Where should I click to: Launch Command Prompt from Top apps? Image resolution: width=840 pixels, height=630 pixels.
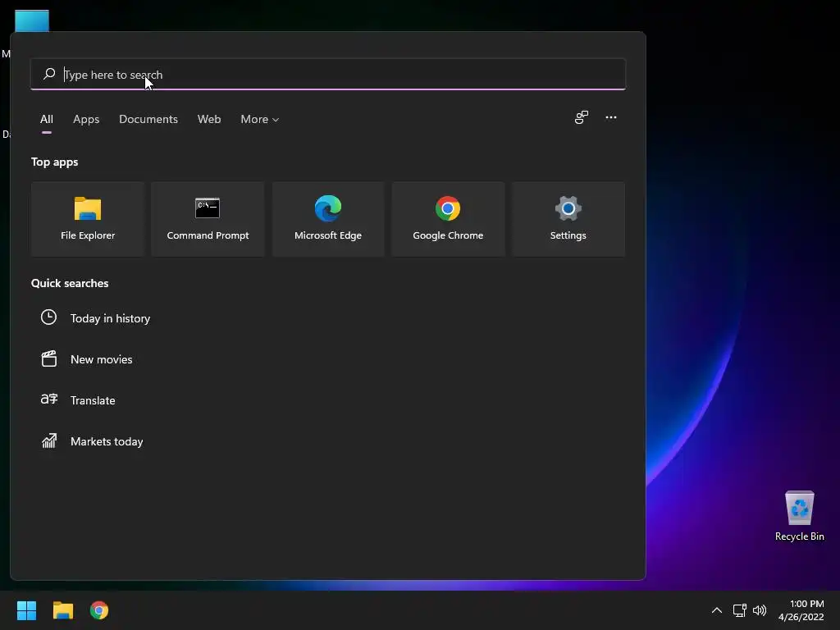click(208, 219)
